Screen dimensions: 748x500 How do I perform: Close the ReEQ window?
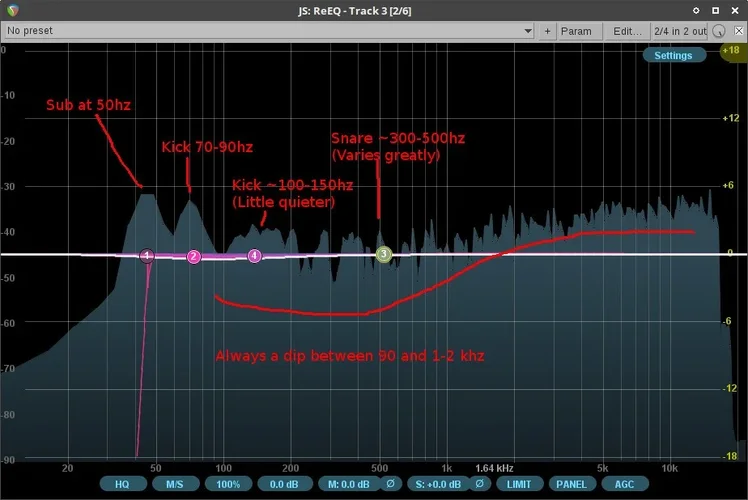coord(735,10)
